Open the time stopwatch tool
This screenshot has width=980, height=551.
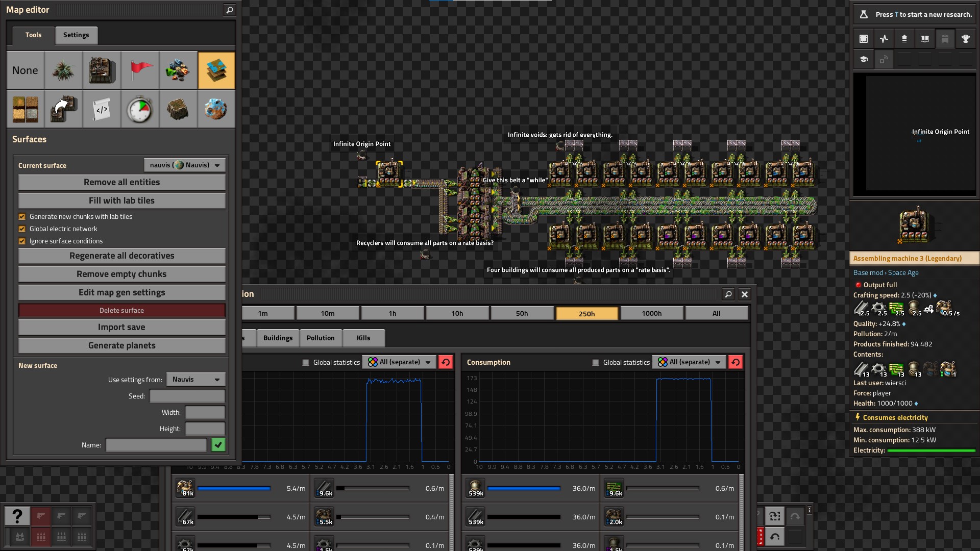(140, 109)
